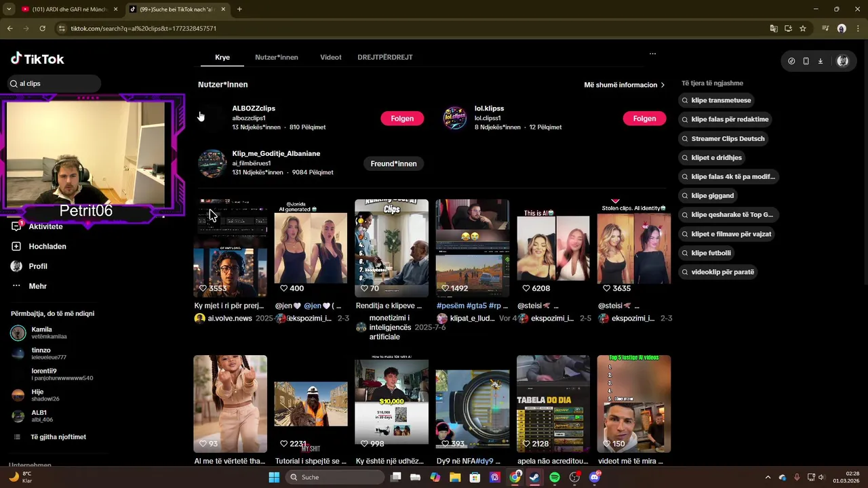The image size is (868, 488).
Task: Expand Më shumë informacion chevron
Action: click(663, 85)
